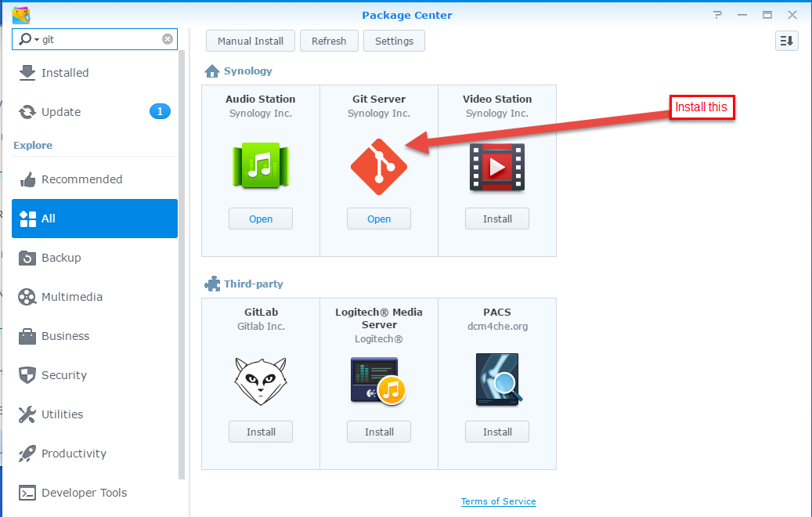Click the Audio Station title text
Viewport: 812px width, 517px height.
point(261,99)
